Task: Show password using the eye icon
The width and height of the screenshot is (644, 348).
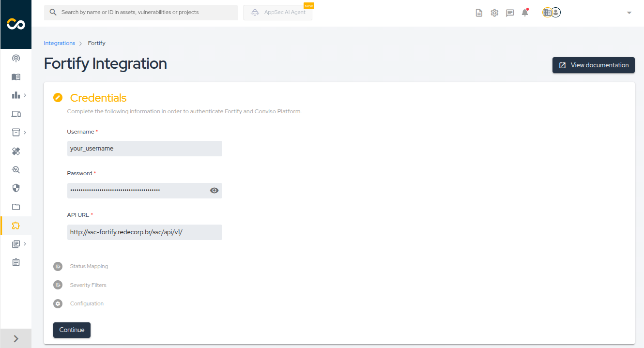Action: tap(214, 191)
